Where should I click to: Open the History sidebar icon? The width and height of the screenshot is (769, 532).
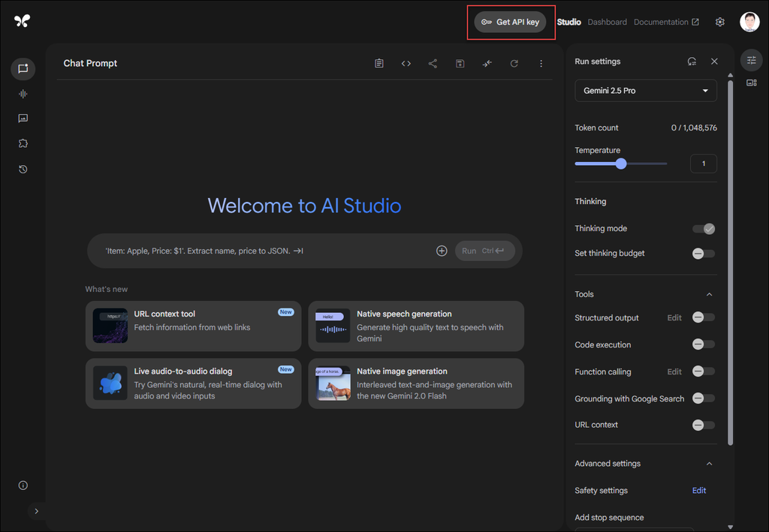23,169
